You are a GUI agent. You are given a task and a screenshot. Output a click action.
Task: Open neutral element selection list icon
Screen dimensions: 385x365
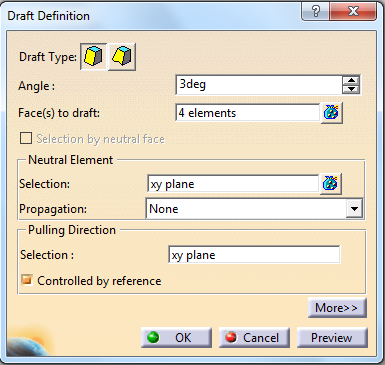coord(330,184)
